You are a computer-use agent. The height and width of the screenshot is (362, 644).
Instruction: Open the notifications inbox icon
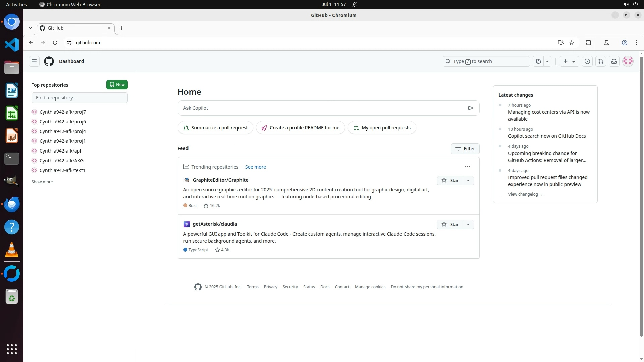[x=614, y=61]
